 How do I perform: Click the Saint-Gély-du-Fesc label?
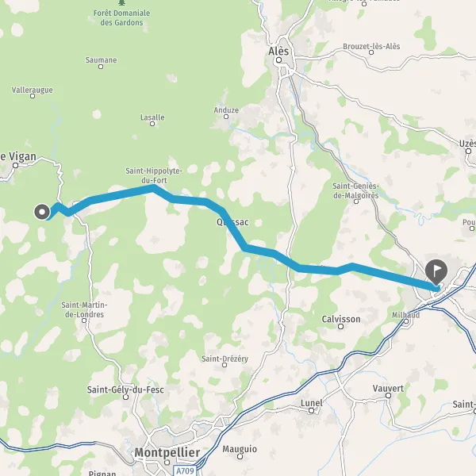[125, 390]
